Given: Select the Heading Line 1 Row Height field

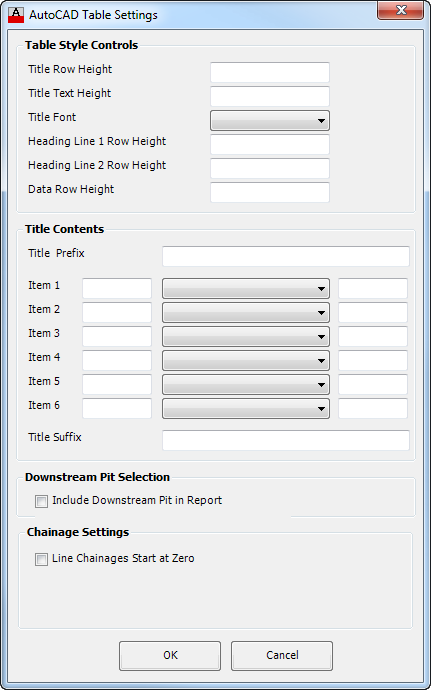Looking at the screenshot, I should [x=270, y=144].
